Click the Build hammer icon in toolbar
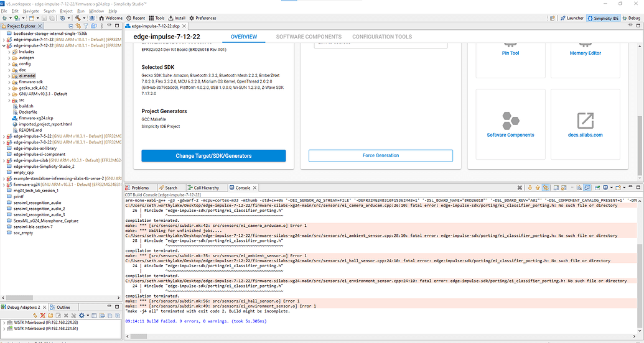Image resolution: width=644 pixels, height=343 pixels. click(x=78, y=18)
